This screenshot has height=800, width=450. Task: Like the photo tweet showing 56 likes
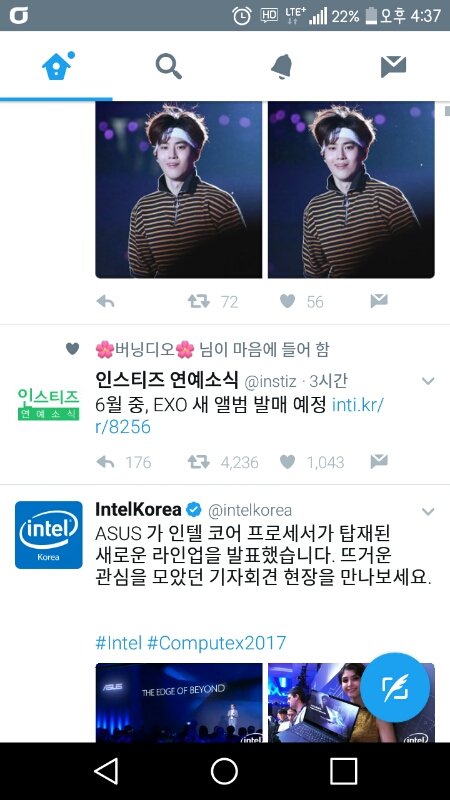pyautogui.click(x=288, y=302)
